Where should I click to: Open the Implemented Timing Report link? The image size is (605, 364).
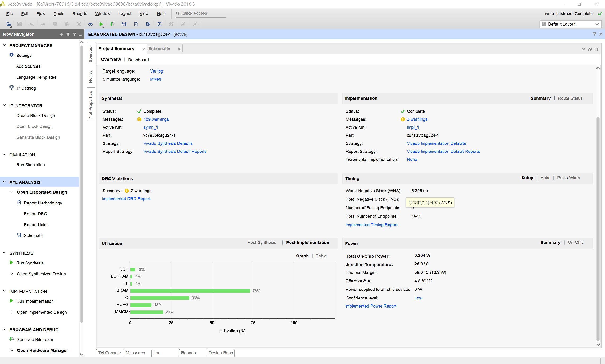tap(371, 225)
